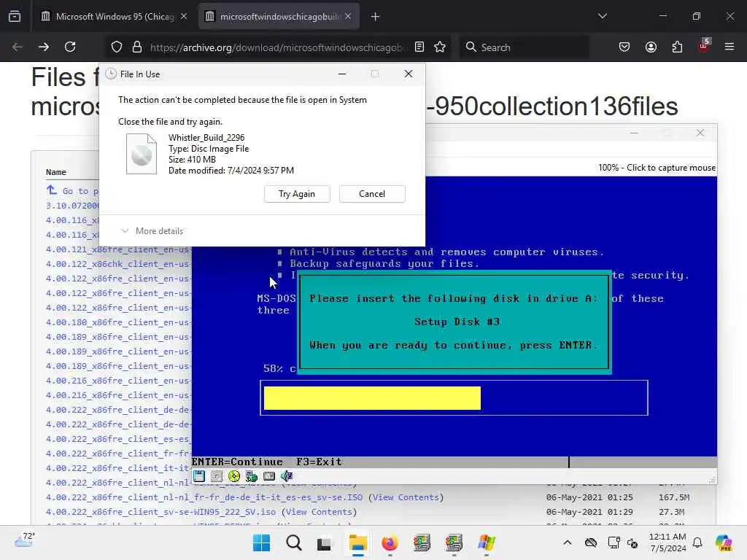Viewport: 747px width, 560px height.
Task: Open Task View on the taskbar
Action: 325,543
